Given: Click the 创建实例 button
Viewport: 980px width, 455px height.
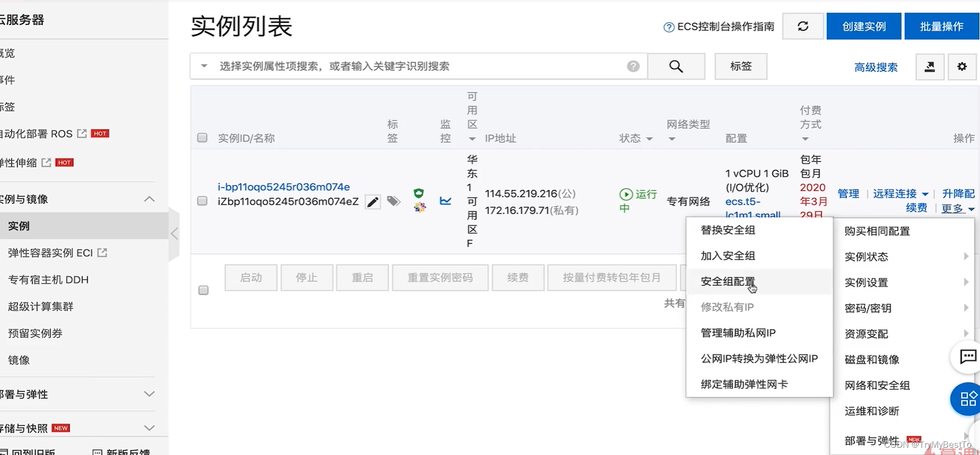Looking at the screenshot, I should click(864, 26).
